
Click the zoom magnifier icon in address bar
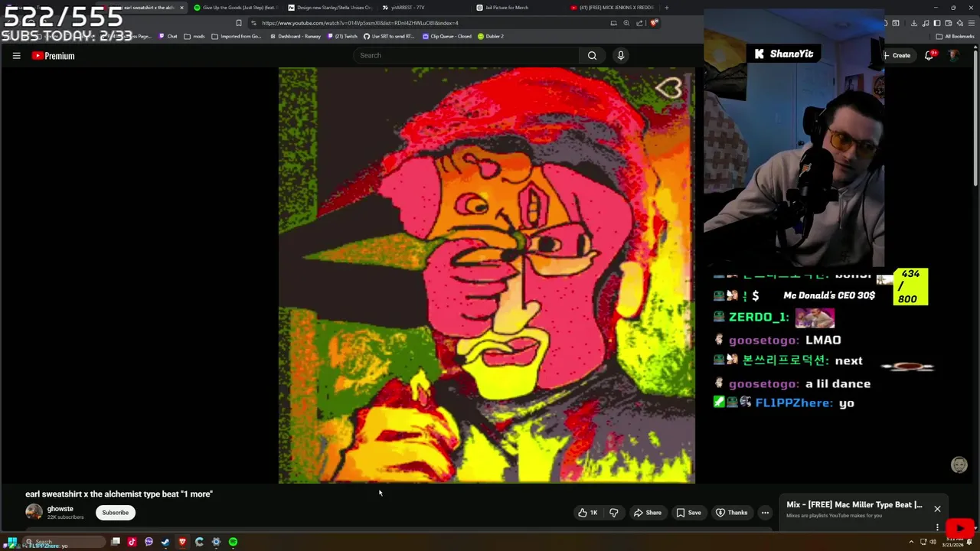coord(626,23)
